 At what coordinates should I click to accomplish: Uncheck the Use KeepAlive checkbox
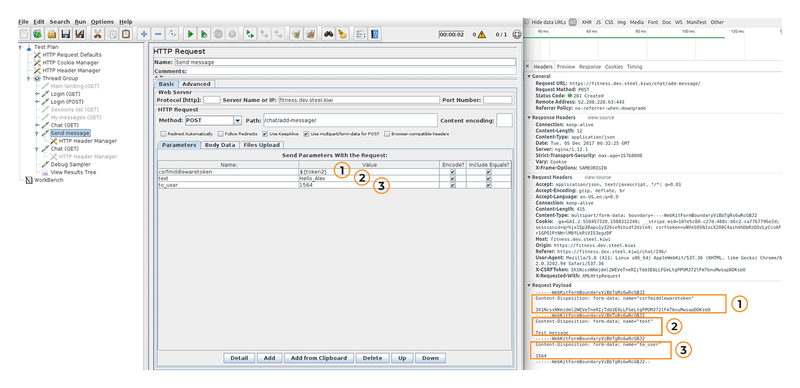click(265, 134)
